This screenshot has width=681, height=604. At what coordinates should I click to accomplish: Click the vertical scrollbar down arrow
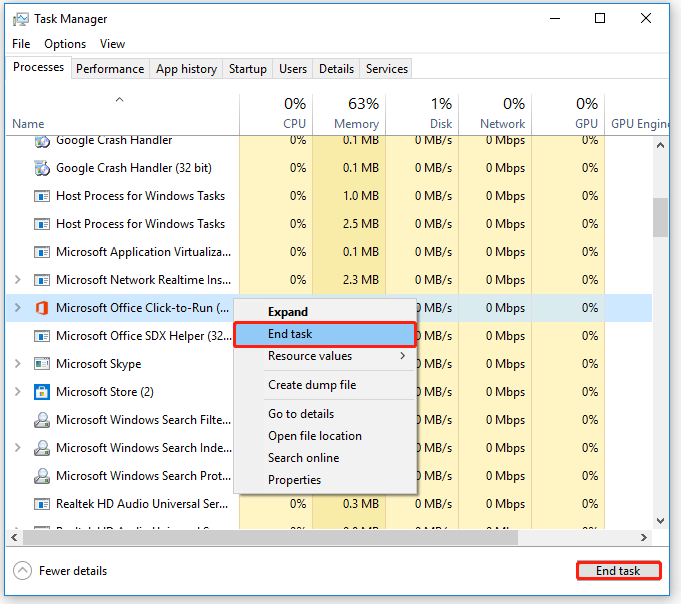661,521
